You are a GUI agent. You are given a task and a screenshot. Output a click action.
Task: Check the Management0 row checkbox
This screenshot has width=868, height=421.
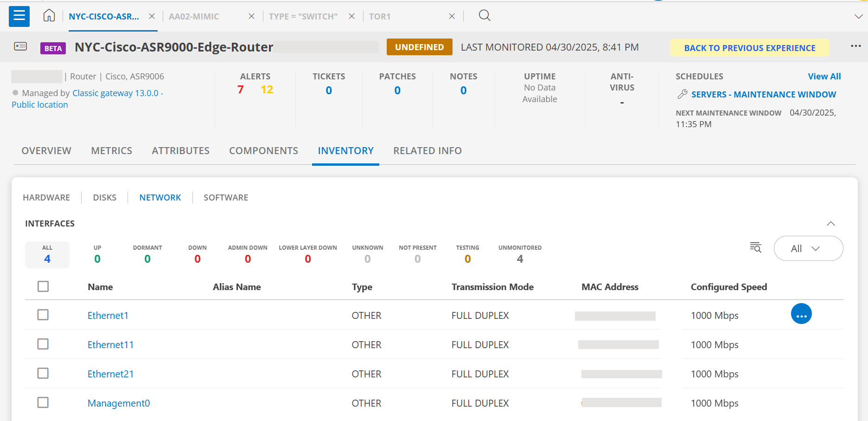tap(43, 402)
